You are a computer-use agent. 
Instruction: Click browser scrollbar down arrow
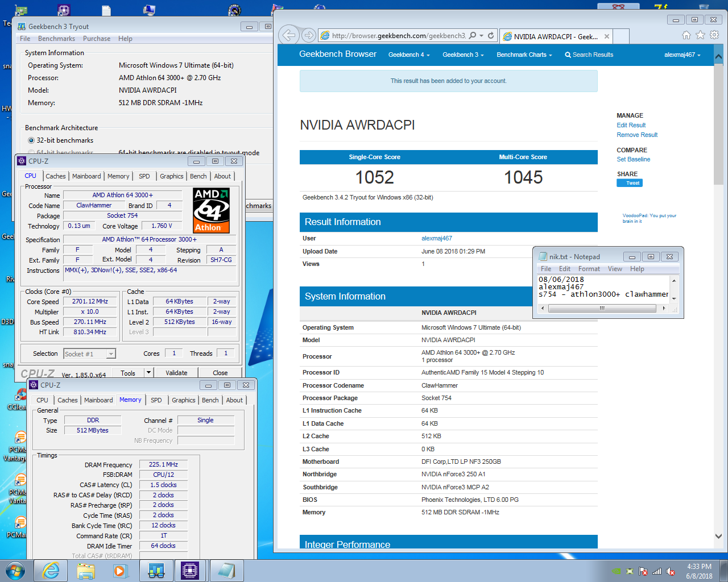point(718,536)
